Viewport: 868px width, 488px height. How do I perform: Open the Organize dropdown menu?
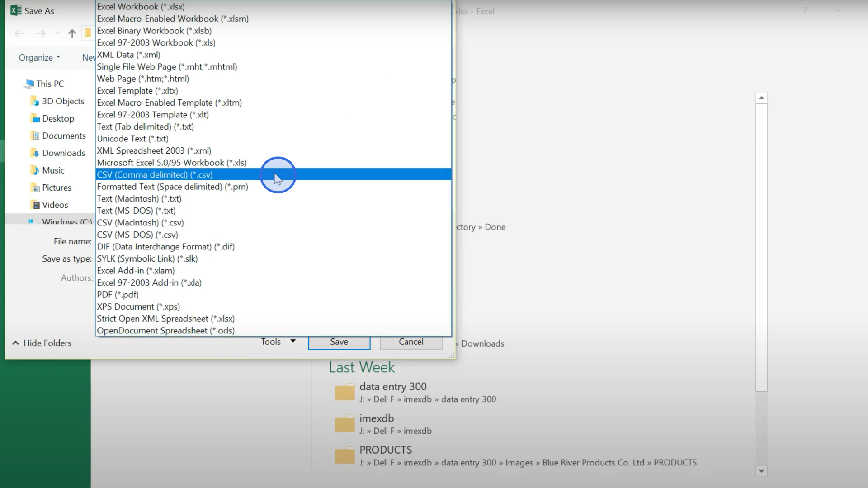coord(39,57)
